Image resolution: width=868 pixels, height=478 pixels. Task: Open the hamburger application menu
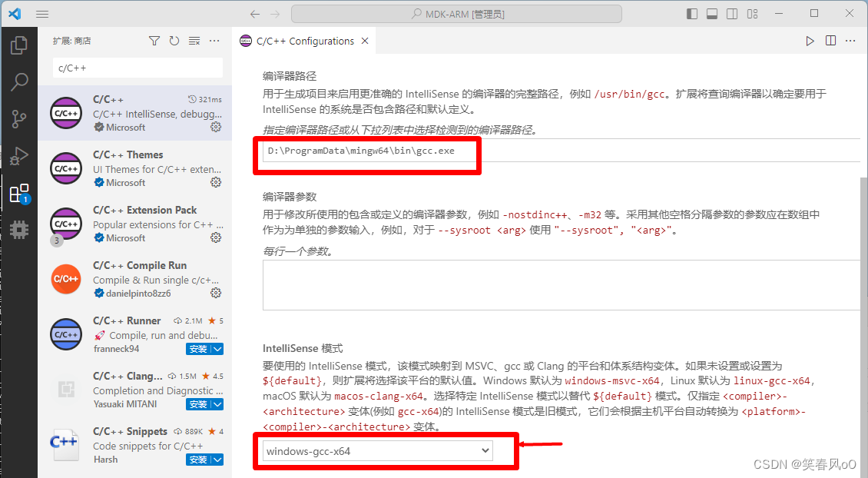[x=42, y=14]
